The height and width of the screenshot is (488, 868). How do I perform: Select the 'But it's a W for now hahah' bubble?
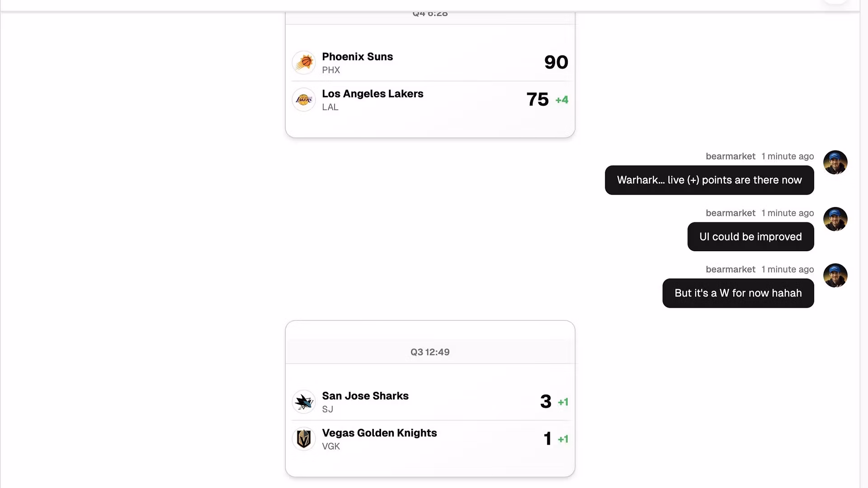coord(738,293)
